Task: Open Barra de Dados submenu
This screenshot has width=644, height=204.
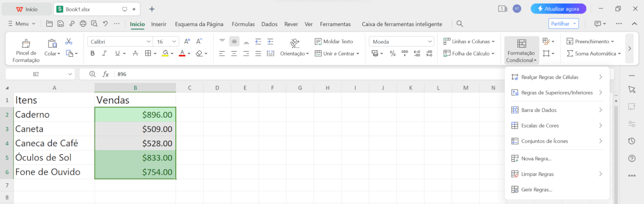Action: pos(557,110)
